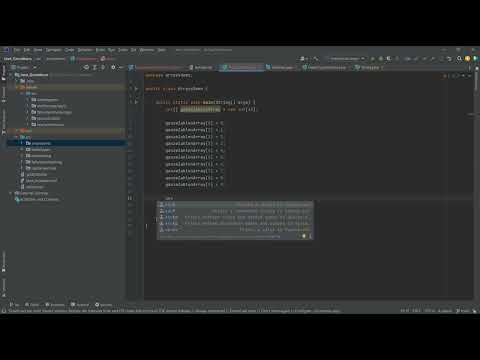Click run gutter arrow beside class declaration
The image size is (480, 360).
click(x=136, y=89)
